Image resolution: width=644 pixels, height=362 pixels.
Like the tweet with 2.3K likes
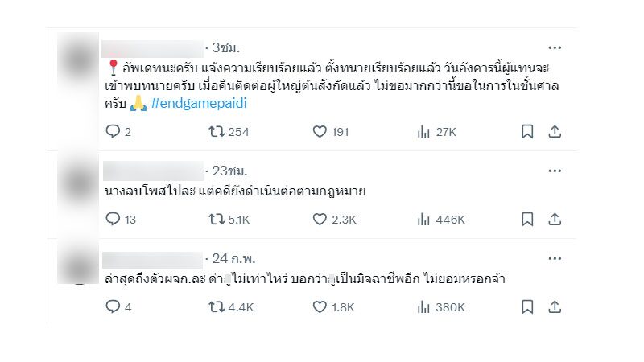tap(319, 219)
